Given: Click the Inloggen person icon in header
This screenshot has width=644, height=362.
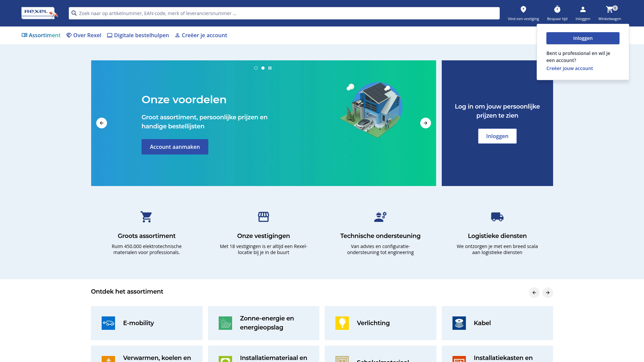Looking at the screenshot, I should (x=583, y=9).
